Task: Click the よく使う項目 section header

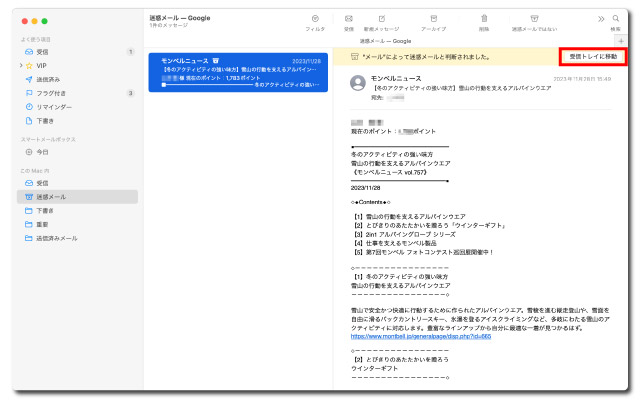Action: pyautogui.click(x=36, y=40)
